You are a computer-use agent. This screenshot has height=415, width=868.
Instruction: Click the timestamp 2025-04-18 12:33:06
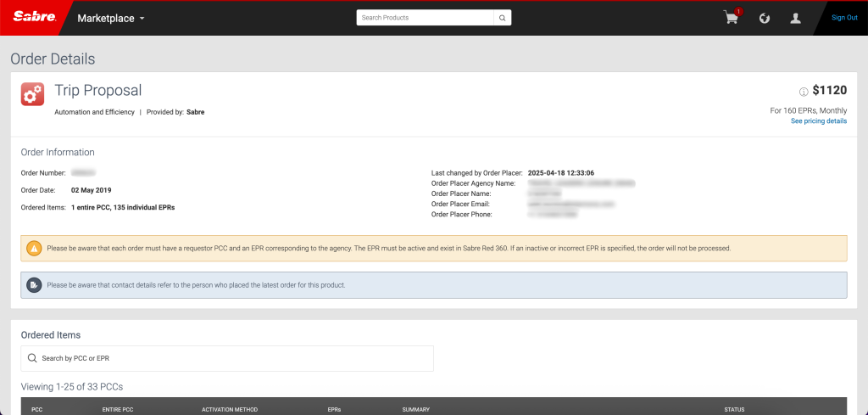pyautogui.click(x=561, y=173)
